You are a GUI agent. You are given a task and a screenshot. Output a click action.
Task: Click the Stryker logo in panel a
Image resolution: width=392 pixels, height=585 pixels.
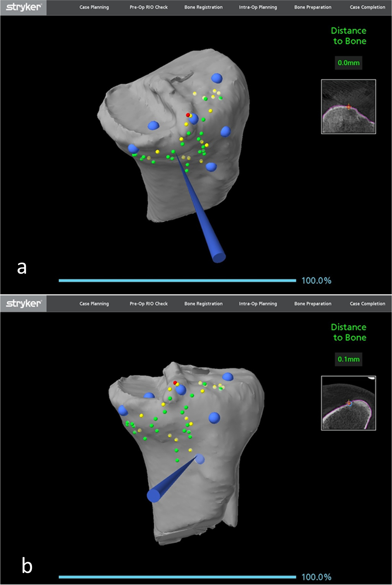point(24,7)
